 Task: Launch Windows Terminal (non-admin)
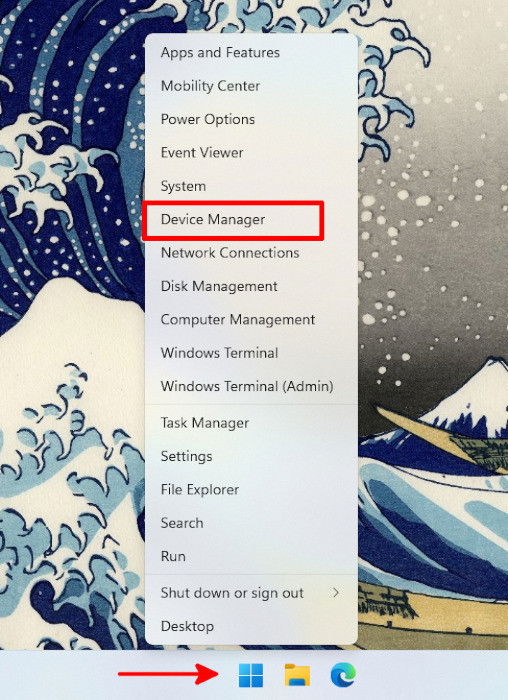tap(251, 353)
